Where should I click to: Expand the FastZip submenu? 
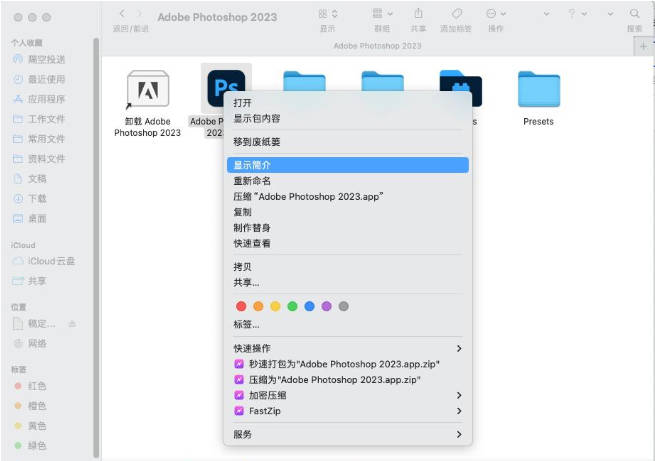pyautogui.click(x=348, y=411)
